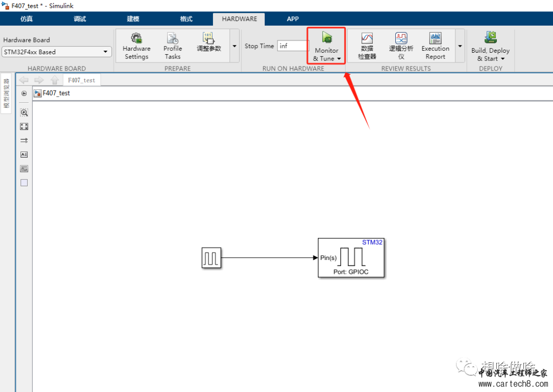The image size is (553, 392).
Task: Switch to the APP tab
Action: click(x=292, y=19)
